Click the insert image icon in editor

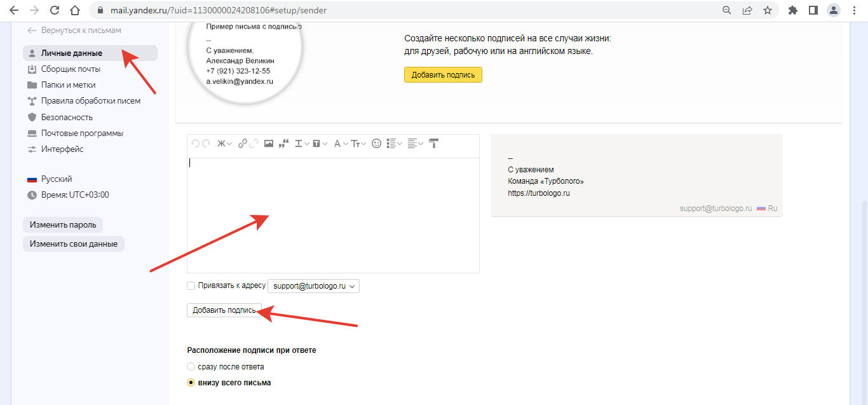[269, 144]
